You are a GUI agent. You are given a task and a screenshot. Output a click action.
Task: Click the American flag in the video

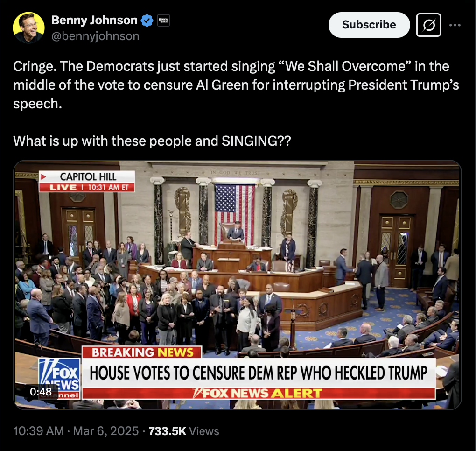tap(235, 211)
